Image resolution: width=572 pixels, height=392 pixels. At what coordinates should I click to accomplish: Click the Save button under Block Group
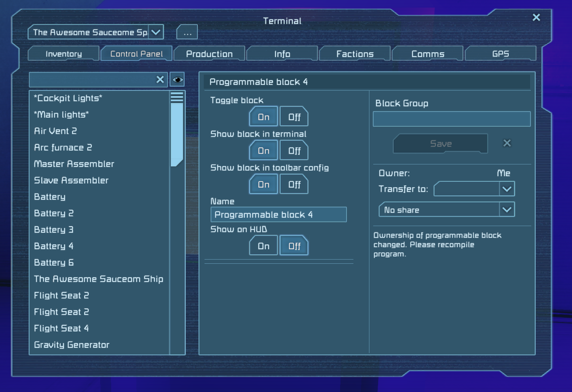click(440, 143)
